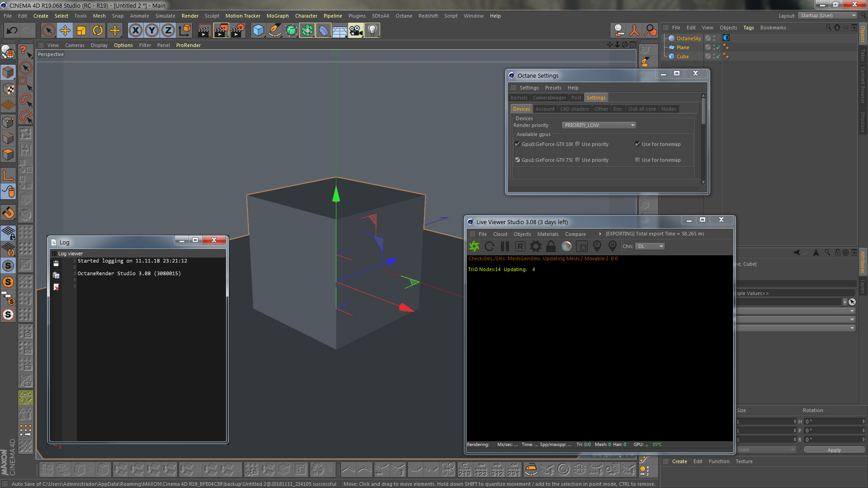This screenshot has width=868, height=488.
Task: Click the Apply button
Action: (834, 450)
